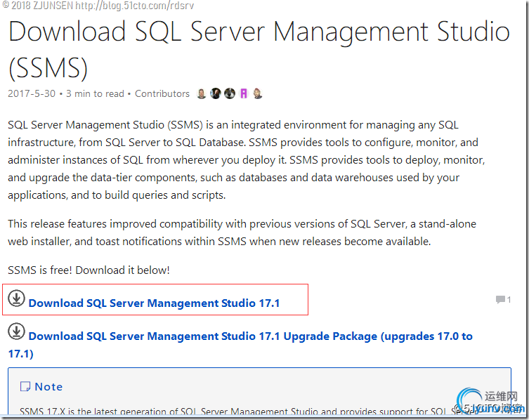This screenshot has height=420, width=529.
Task: Click the paragraph starting 'SQL Server Management Studio (SSMS) is'
Action: 247,160
